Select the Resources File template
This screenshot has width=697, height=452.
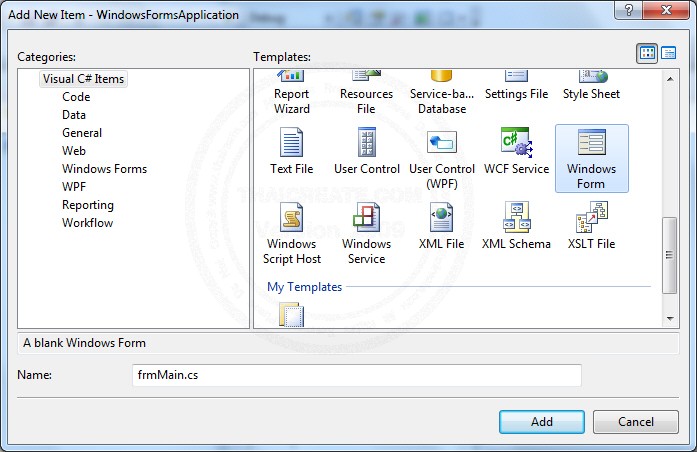(x=366, y=93)
